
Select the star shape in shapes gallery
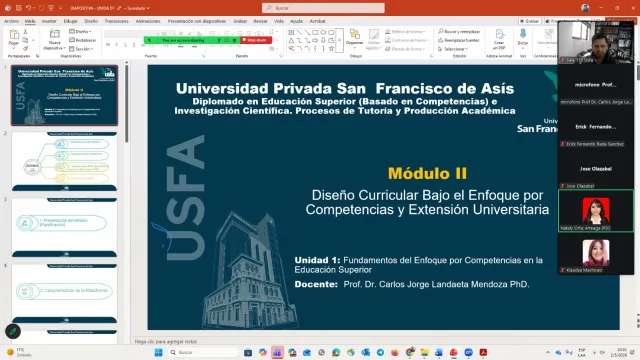[331, 49]
